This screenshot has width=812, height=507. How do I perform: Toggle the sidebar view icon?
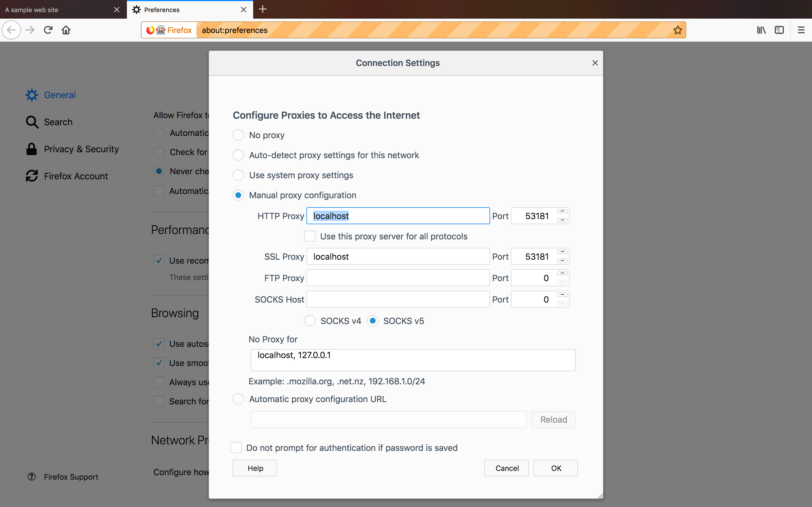pyautogui.click(x=779, y=30)
